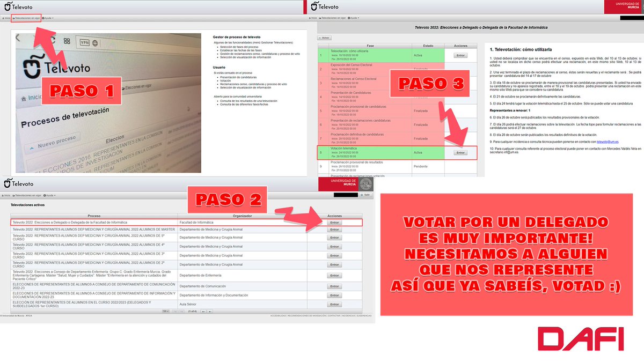
Task: Open Inicio in step 2 panel menu bar
Action: [7, 196]
